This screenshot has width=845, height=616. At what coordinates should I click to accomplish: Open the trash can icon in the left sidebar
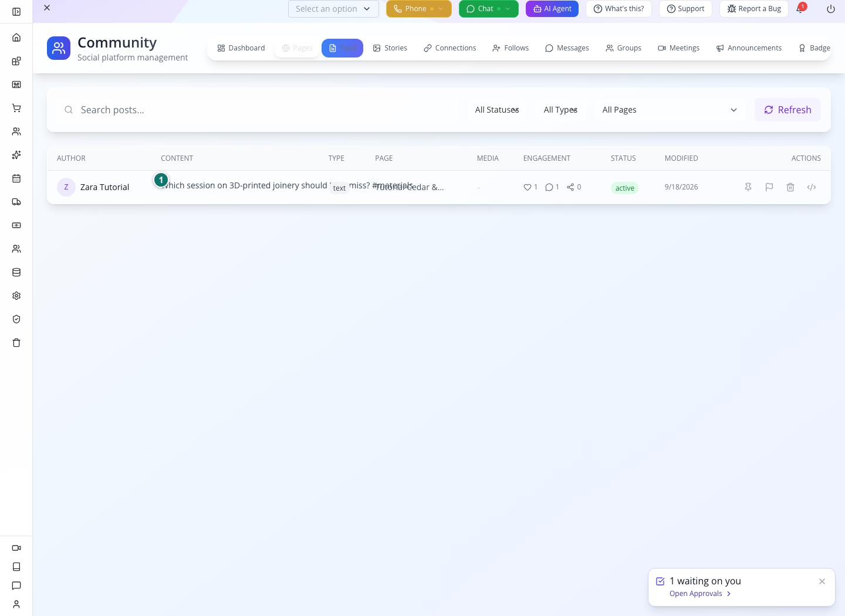[x=16, y=343]
